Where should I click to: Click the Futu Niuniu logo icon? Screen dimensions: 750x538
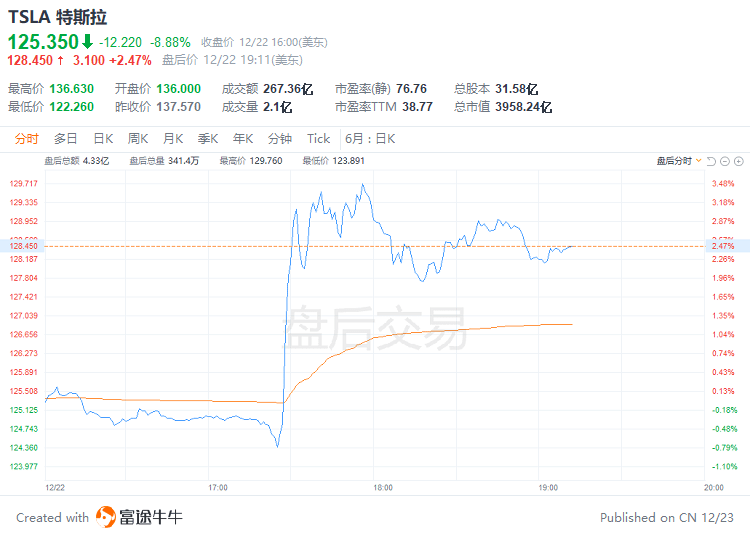coord(105,517)
